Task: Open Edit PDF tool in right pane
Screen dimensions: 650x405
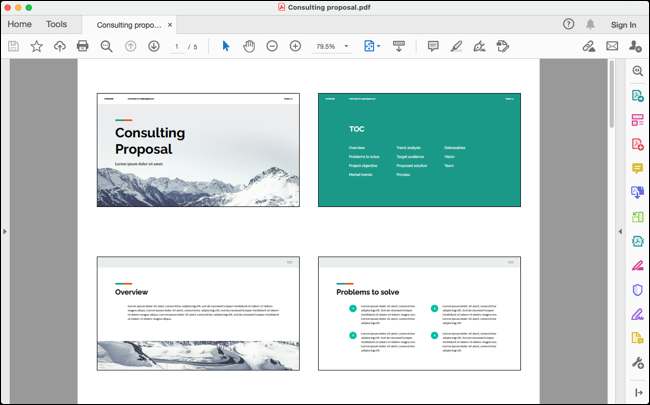Action: click(638, 120)
